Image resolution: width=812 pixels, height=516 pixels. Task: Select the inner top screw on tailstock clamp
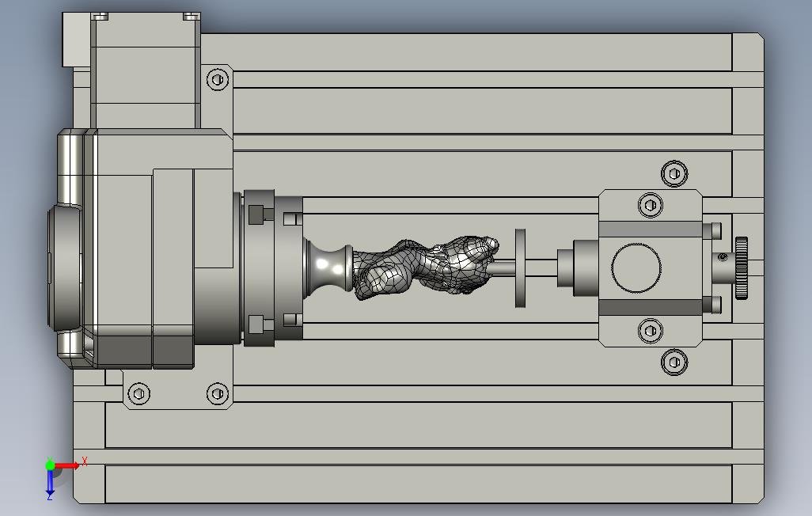(x=651, y=205)
